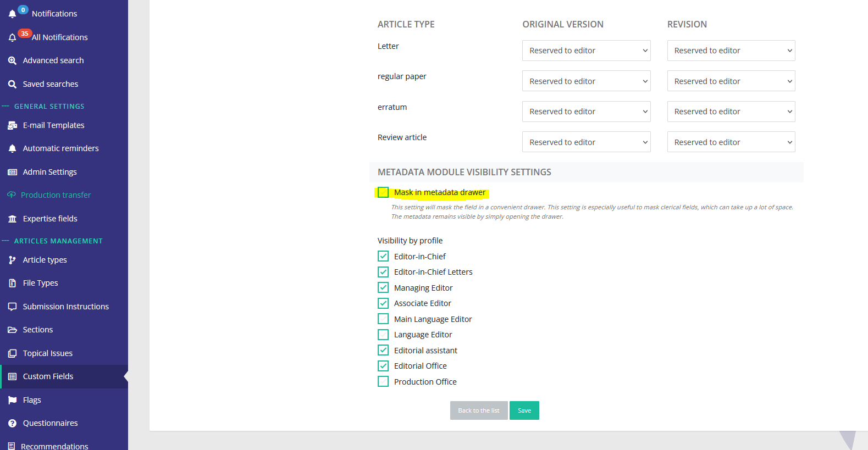The height and width of the screenshot is (450, 868).
Task: Click the Flags flag icon
Action: point(12,400)
